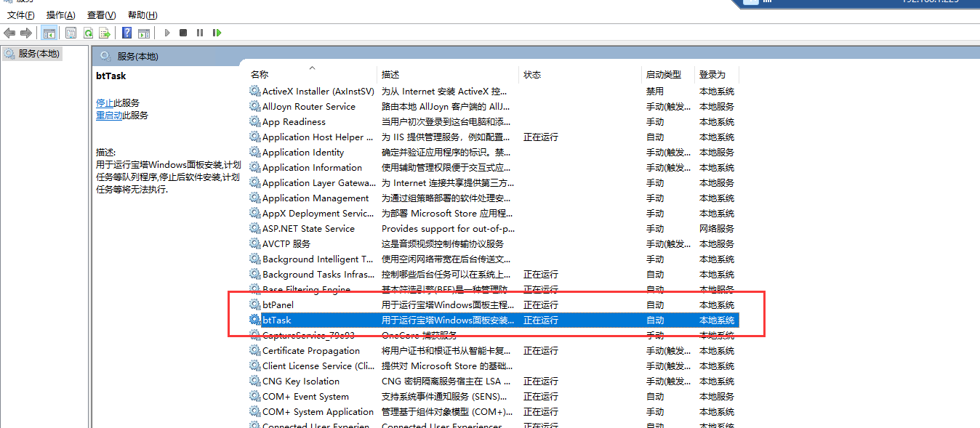This screenshot has width=980, height=428.
Task: Click gear icon of Application Identity row
Action: click(254, 153)
